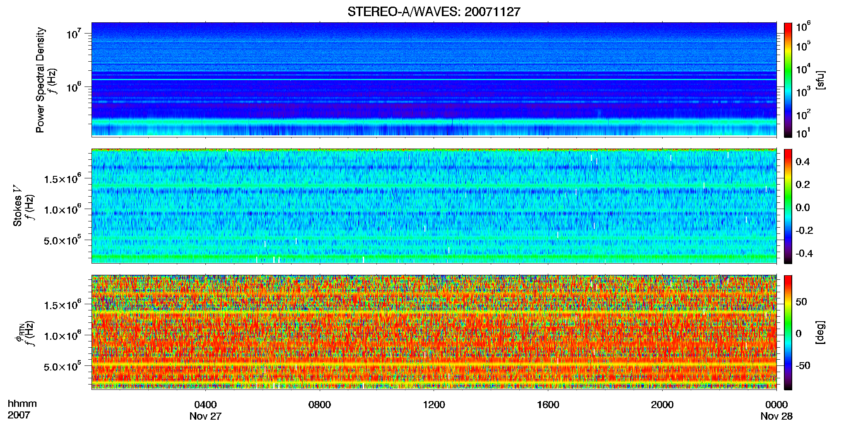The width and height of the screenshot is (868, 447).
Task: Select the 0800 time tick label
Action: click(320, 404)
